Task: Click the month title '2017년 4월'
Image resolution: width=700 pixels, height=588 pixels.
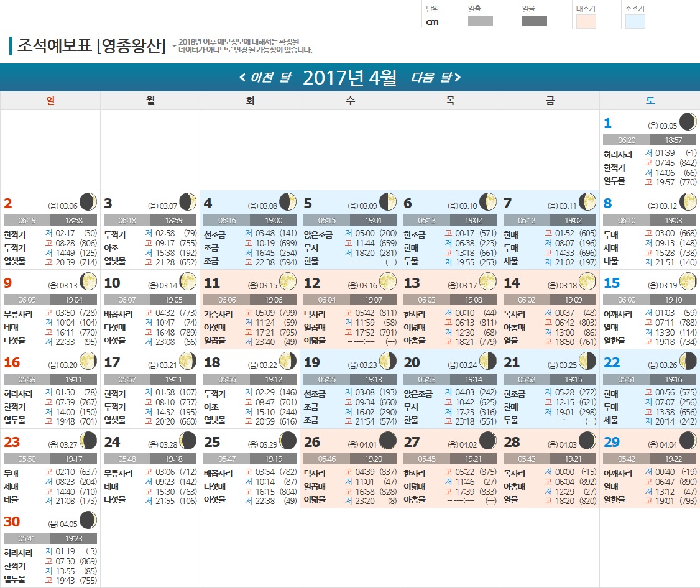Action: (x=349, y=78)
